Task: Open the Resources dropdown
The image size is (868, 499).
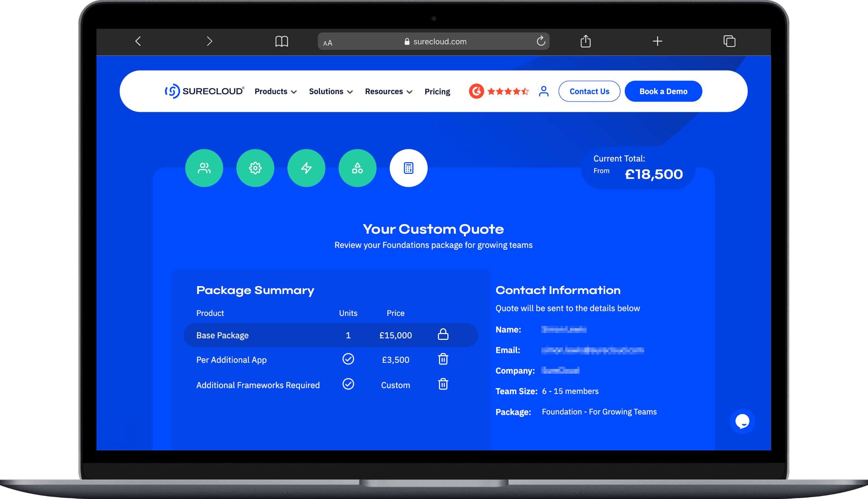Action: pos(388,91)
